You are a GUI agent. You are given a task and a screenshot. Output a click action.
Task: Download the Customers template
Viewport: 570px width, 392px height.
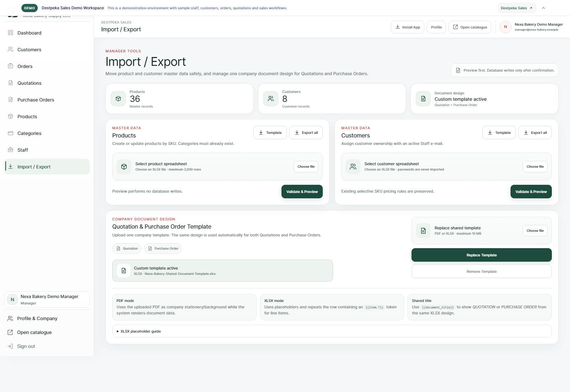tap(499, 132)
